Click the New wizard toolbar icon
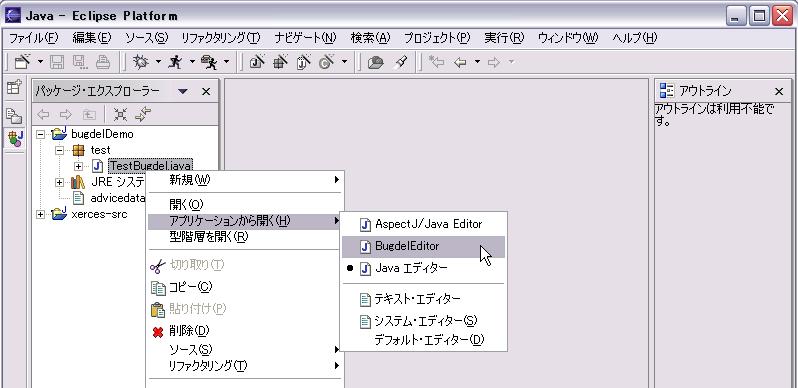The height and width of the screenshot is (388, 798). point(22,62)
